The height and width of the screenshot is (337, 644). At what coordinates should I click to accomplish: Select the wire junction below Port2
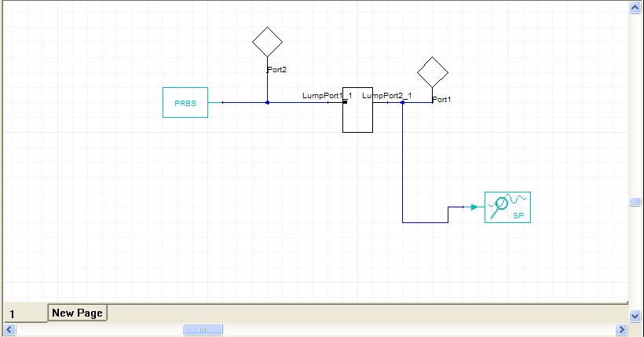267,102
